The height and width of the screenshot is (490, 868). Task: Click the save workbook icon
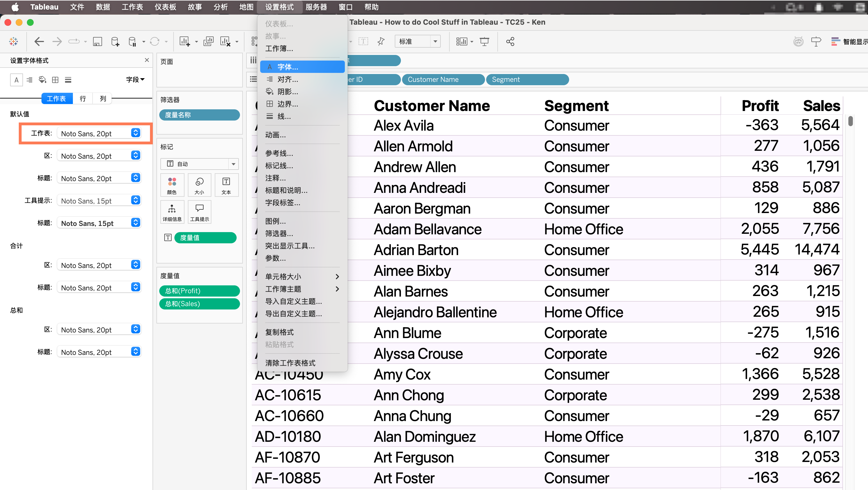click(97, 41)
